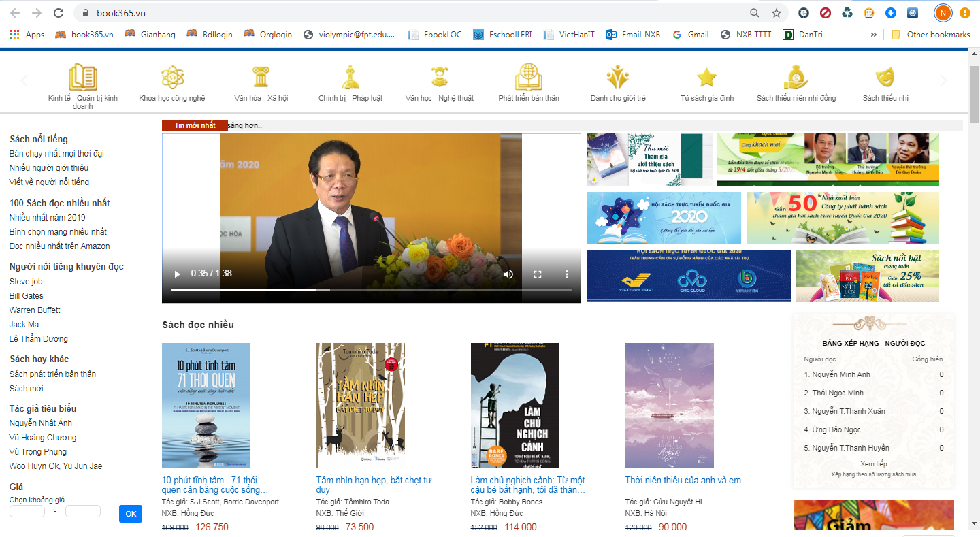Image resolution: width=980 pixels, height=537 pixels.
Task: Open the Gmail bookmark in bookmarks bar
Action: 691,35
